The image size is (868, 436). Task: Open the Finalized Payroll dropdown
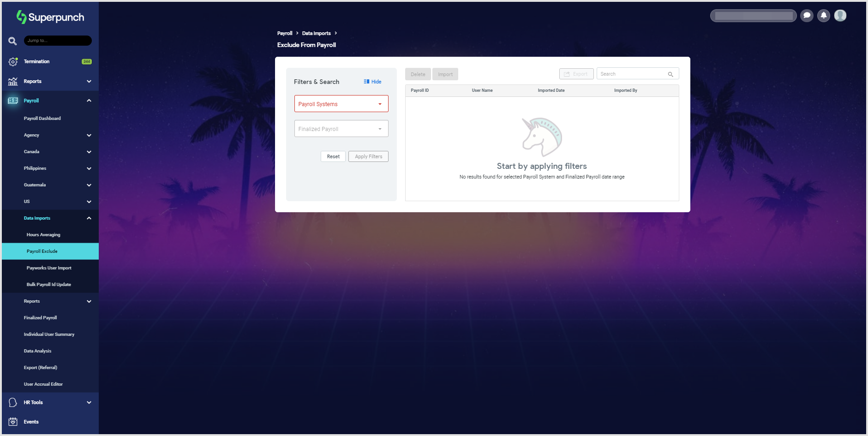[341, 129]
